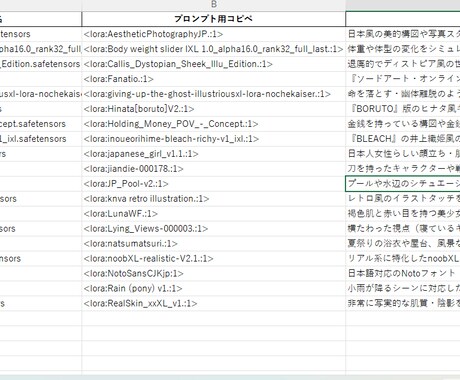Click description cell starting 横たわった視点
Image resolution: width=460 pixels, height=380 pixels.
(403, 229)
